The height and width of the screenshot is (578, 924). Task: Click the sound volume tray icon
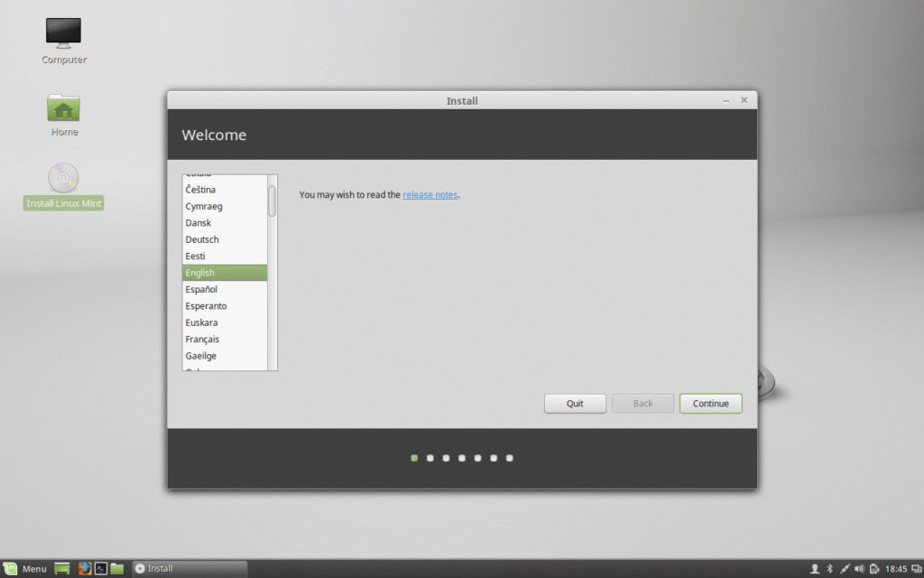[859, 568]
